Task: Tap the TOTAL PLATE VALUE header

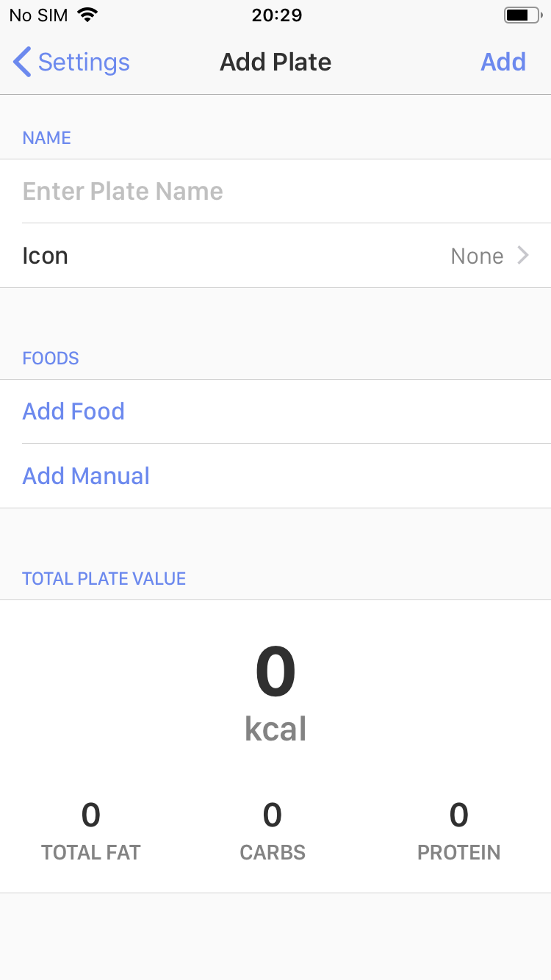Action: coord(104,579)
